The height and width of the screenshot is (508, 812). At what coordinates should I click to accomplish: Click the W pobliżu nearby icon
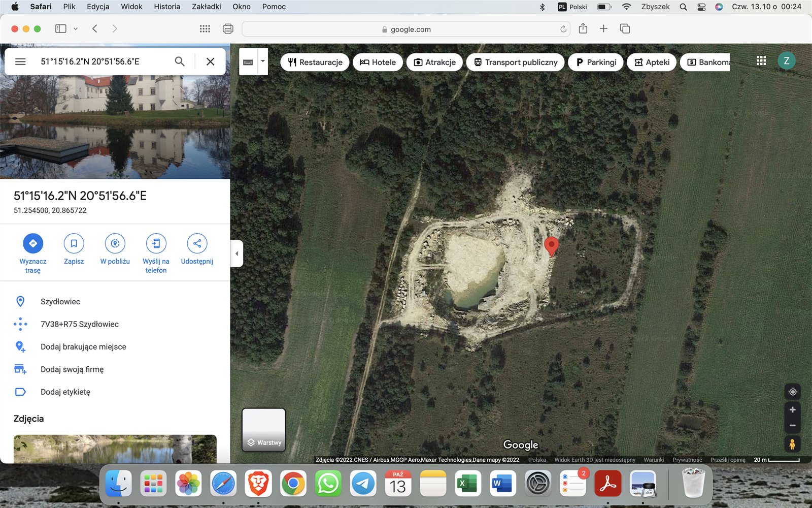pyautogui.click(x=115, y=244)
